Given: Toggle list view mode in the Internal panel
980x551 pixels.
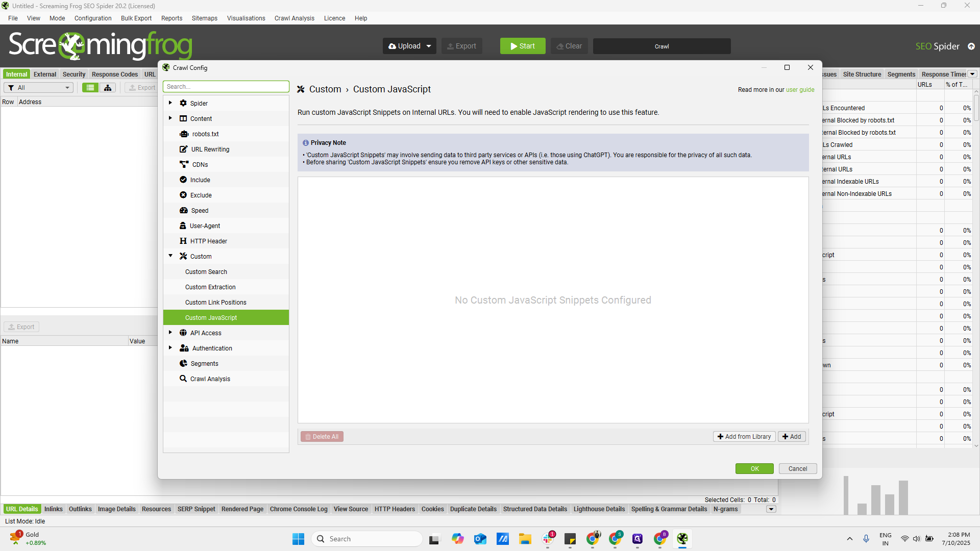Looking at the screenshot, I should tap(90, 87).
